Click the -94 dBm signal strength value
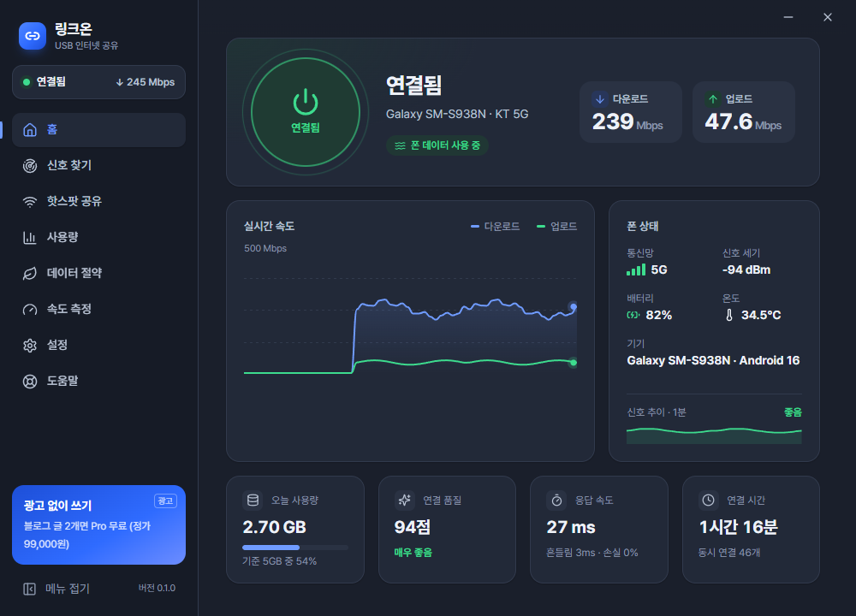This screenshot has height=616, width=856. [x=746, y=269]
